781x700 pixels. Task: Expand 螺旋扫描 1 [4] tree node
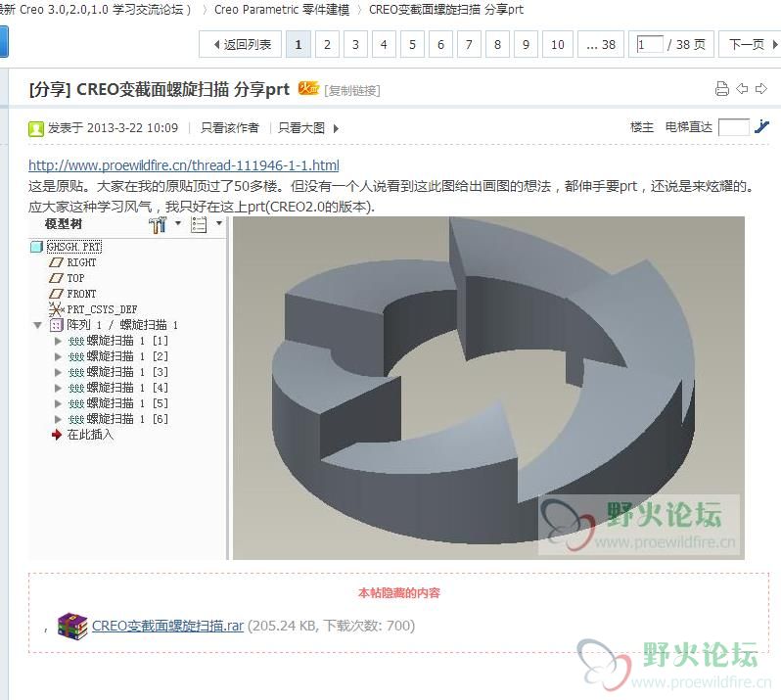[58, 388]
